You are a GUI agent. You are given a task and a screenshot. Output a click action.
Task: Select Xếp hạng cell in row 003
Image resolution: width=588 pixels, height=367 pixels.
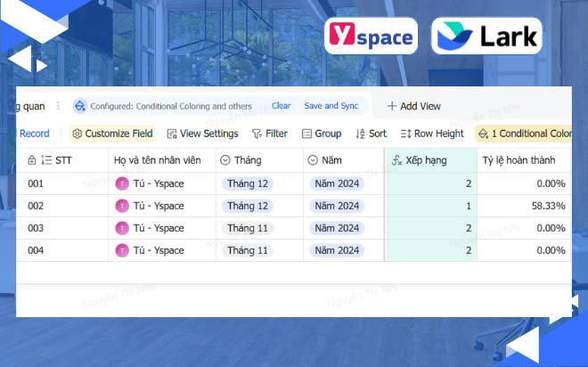click(x=432, y=228)
